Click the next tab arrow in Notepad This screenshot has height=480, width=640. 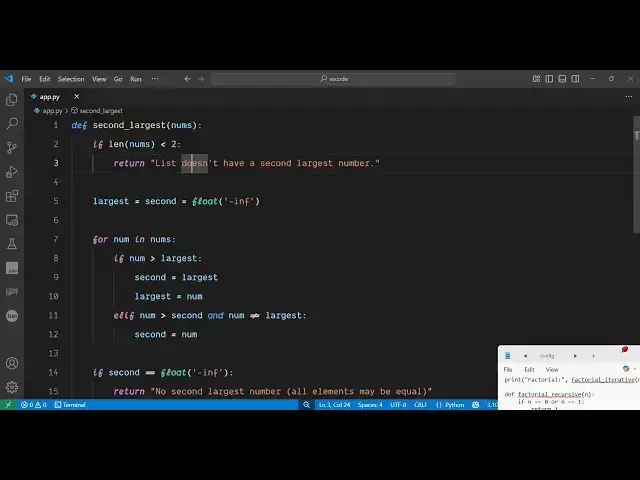pyautogui.click(x=575, y=356)
